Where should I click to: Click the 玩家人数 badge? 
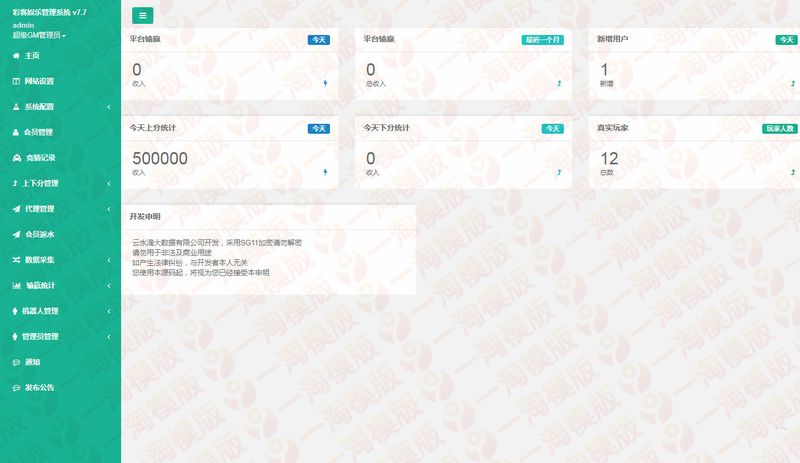pos(780,129)
